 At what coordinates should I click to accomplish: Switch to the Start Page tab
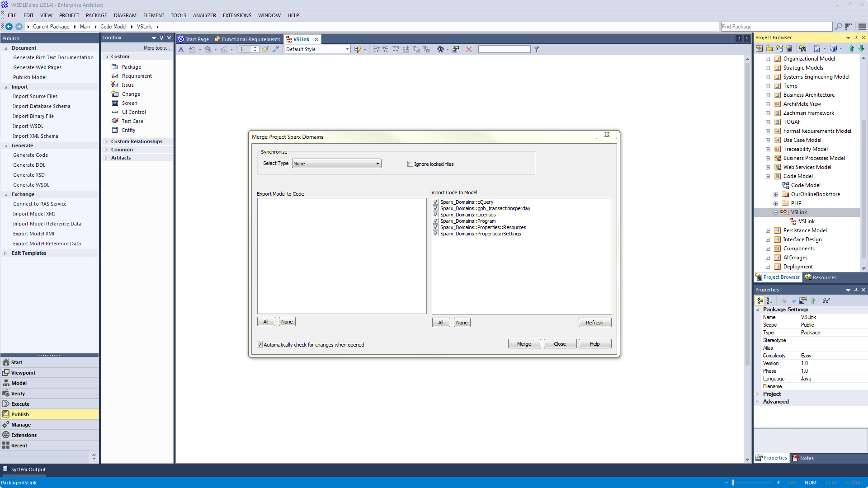point(193,39)
